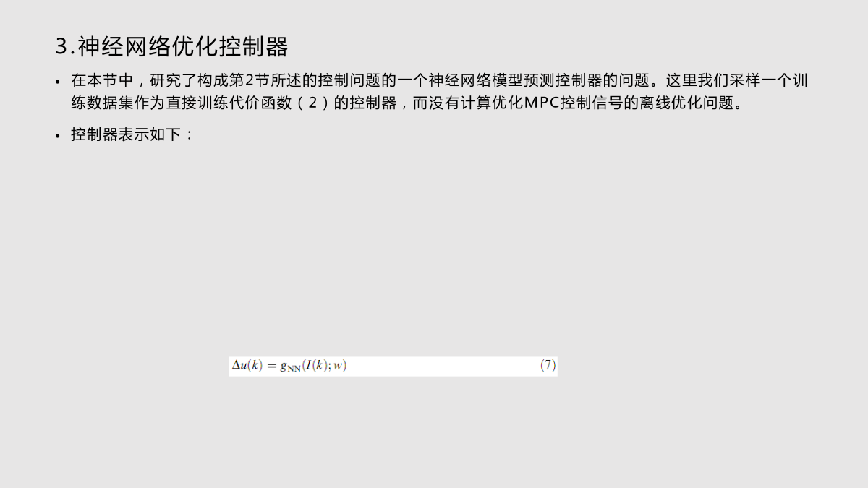This screenshot has height=488, width=868.
Task: Click the second bullet point marker
Action: [58, 136]
